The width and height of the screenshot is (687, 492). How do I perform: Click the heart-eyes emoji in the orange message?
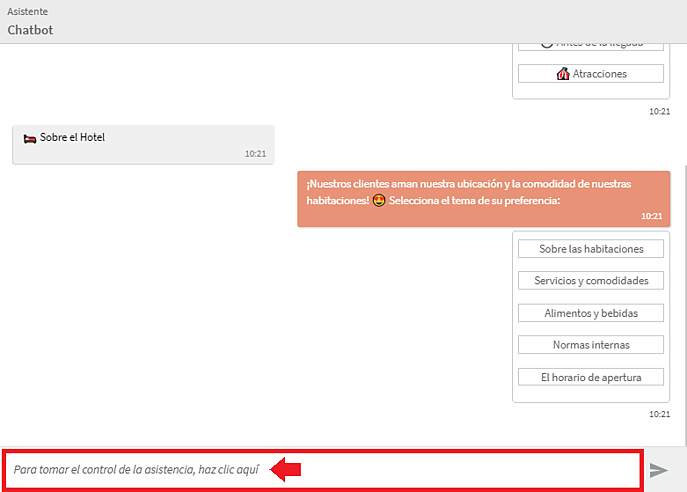(x=379, y=200)
